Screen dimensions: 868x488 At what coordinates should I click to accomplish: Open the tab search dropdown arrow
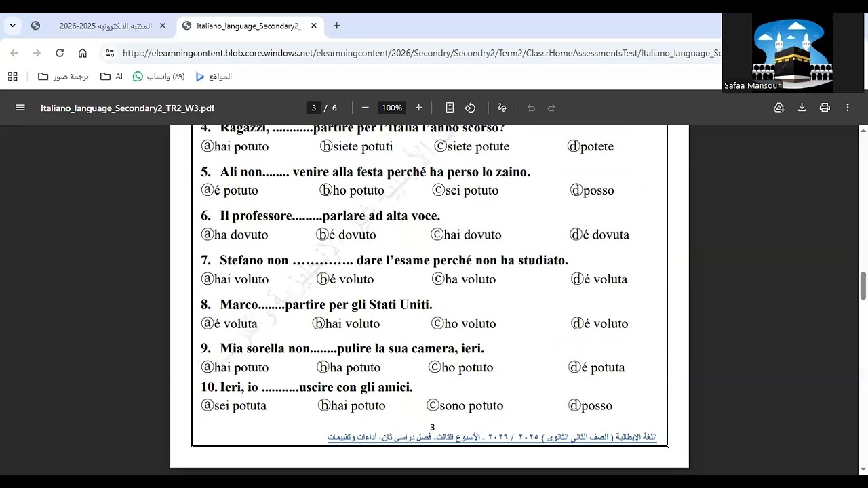pos(12,26)
